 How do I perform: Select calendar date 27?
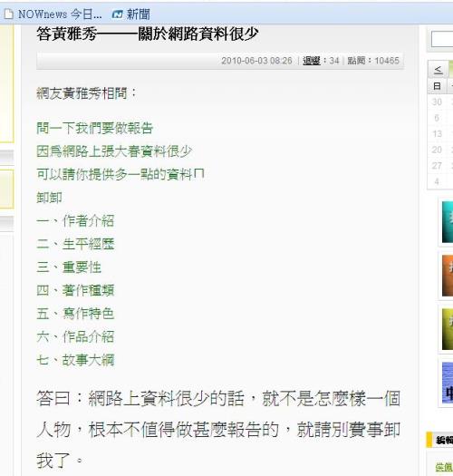[x=437, y=166]
